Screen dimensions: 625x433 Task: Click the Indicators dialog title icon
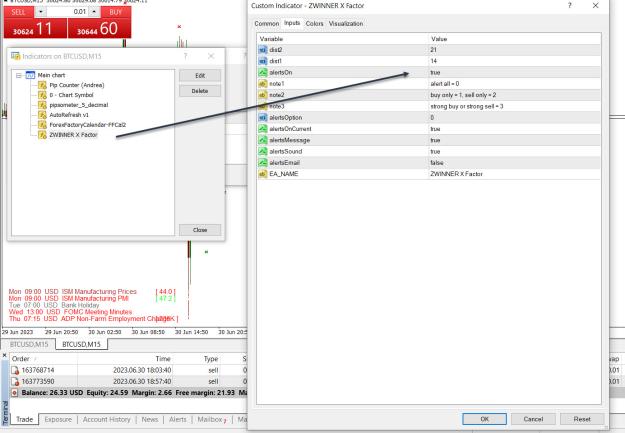coord(16,56)
